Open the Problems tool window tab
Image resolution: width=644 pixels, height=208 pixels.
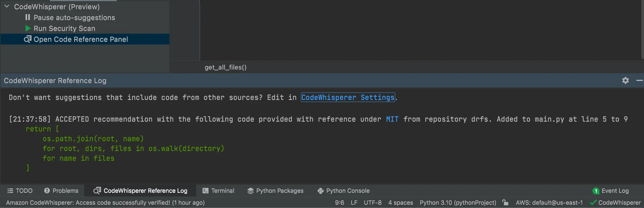click(61, 191)
